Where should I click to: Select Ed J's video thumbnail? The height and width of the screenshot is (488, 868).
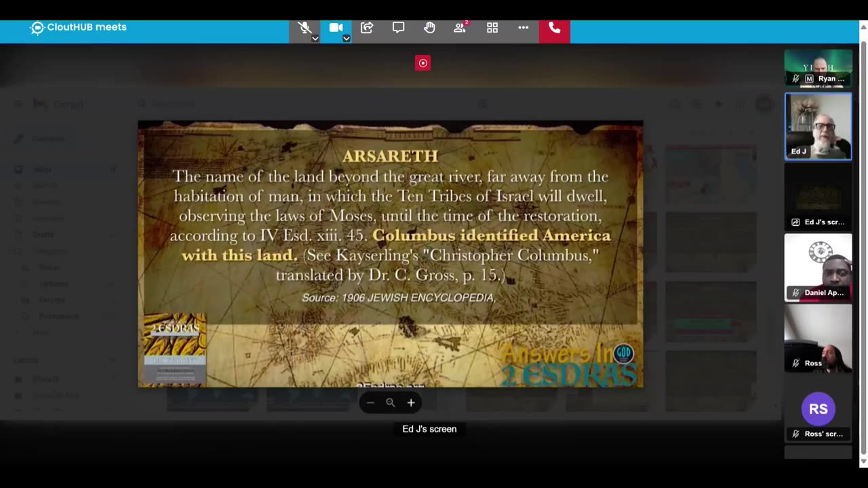(818, 126)
